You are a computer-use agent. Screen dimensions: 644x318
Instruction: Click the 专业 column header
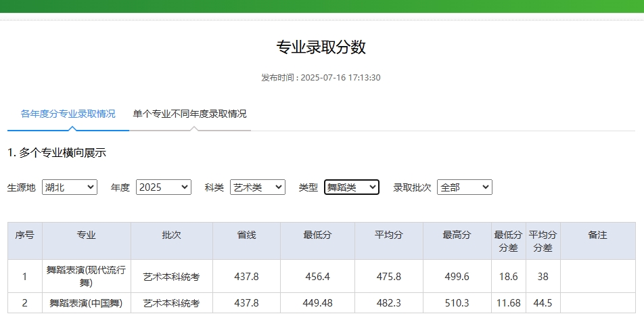click(87, 235)
